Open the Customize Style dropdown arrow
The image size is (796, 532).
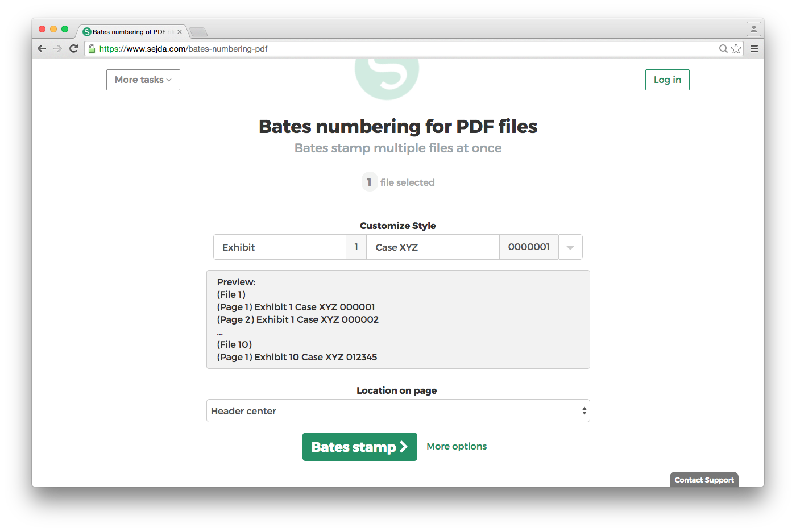tap(570, 247)
